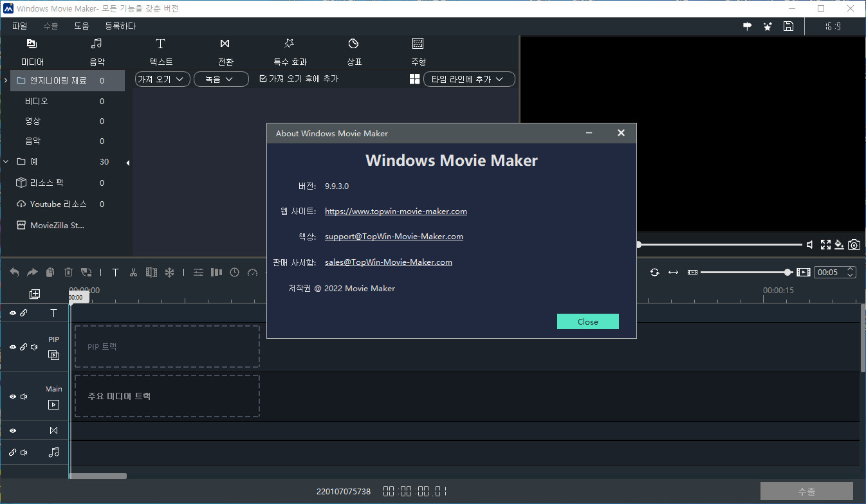Click the camera snapshot icon

[x=854, y=244]
